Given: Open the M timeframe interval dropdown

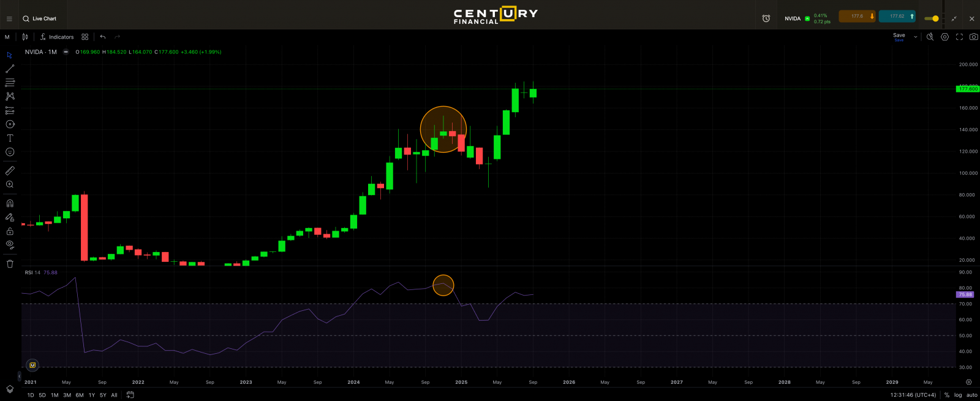Looking at the screenshot, I should [x=7, y=37].
